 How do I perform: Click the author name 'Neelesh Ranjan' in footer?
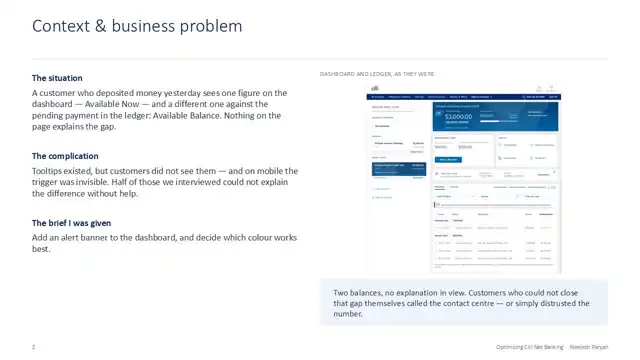[589, 347]
